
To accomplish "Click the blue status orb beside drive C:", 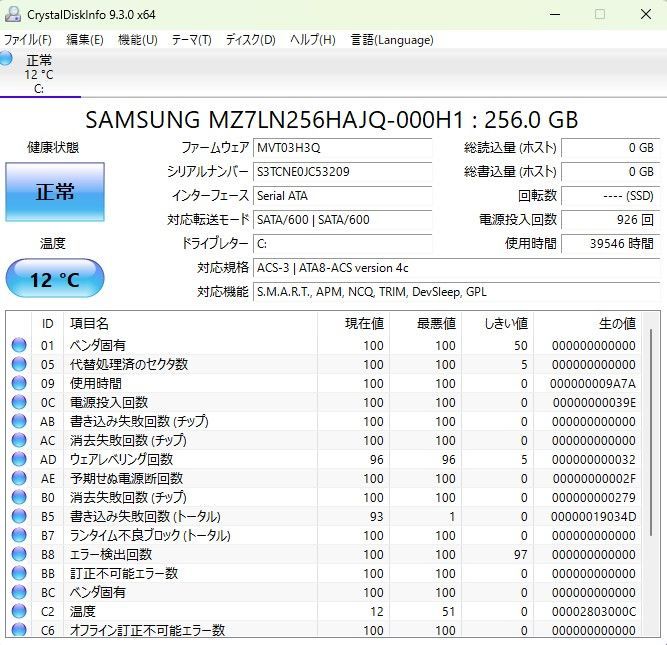I will click(6, 58).
